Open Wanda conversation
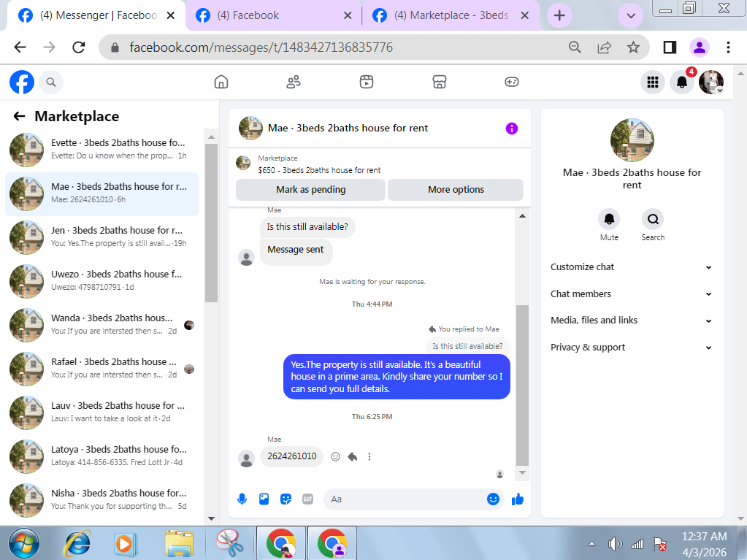 click(102, 325)
